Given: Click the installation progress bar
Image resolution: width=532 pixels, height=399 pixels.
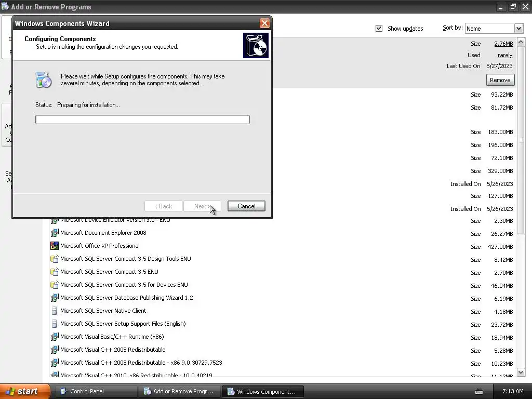Looking at the screenshot, I should click(x=142, y=119).
